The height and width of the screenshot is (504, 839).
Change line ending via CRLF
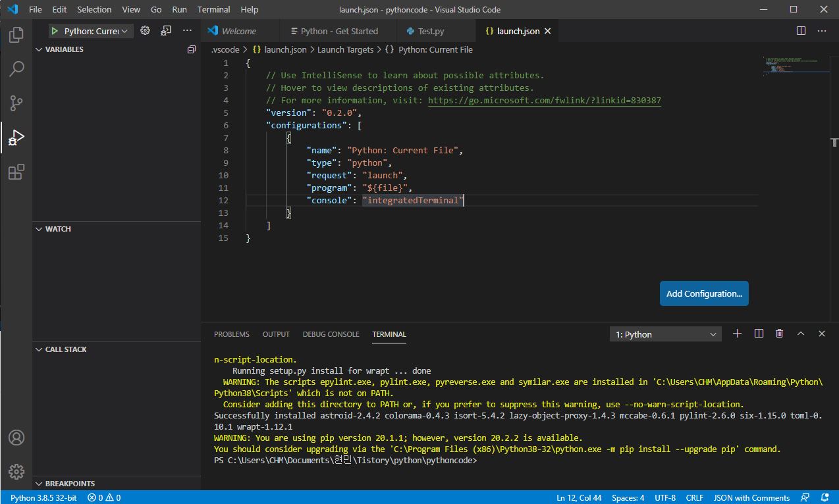(x=695, y=497)
